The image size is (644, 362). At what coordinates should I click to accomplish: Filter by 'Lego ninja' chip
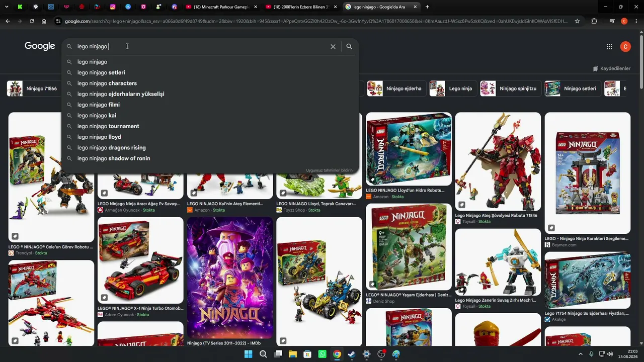(x=452, y=88)
